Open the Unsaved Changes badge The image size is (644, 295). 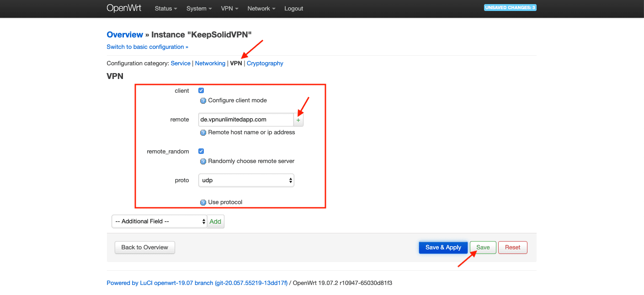point(510,8)
